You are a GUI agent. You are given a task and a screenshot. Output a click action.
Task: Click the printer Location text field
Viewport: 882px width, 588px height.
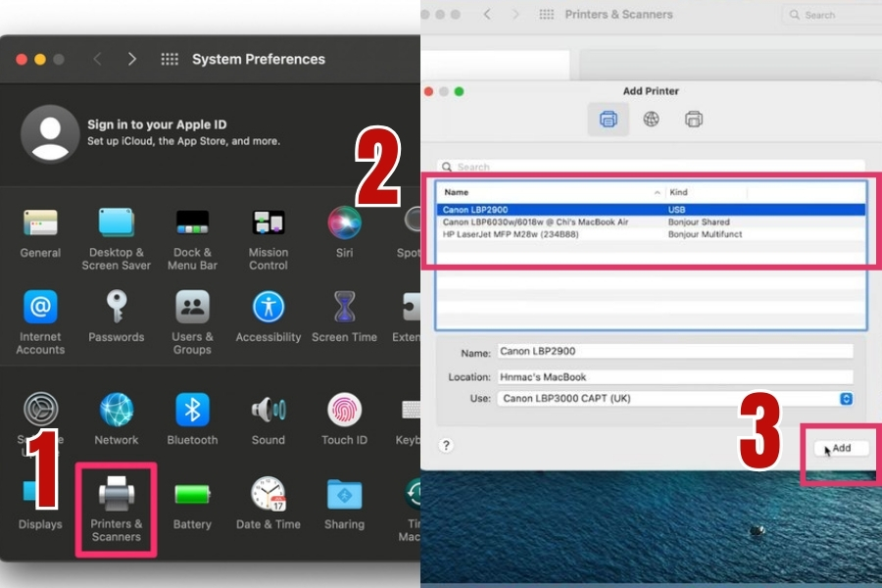[x=674, y=376]
